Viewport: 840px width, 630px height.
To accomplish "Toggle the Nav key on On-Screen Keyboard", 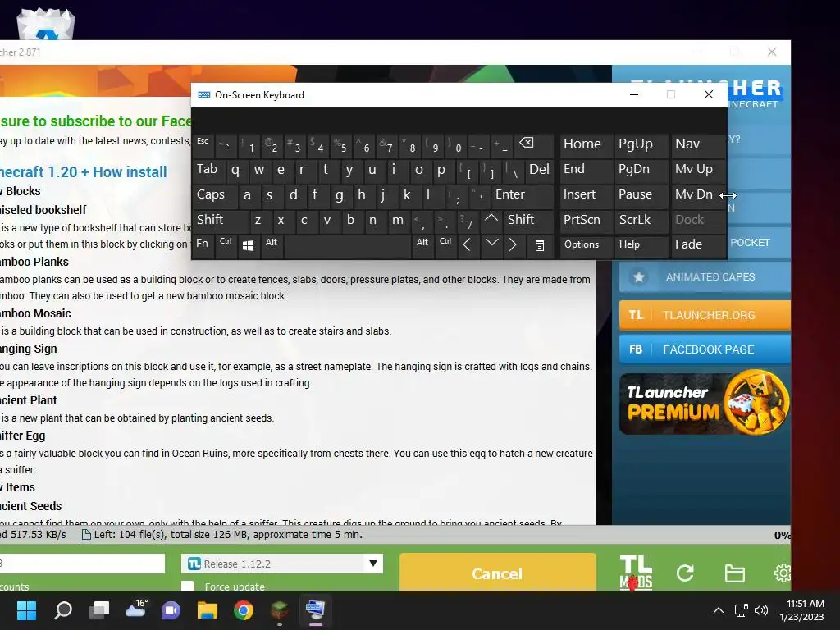I will tap(697, 144).
